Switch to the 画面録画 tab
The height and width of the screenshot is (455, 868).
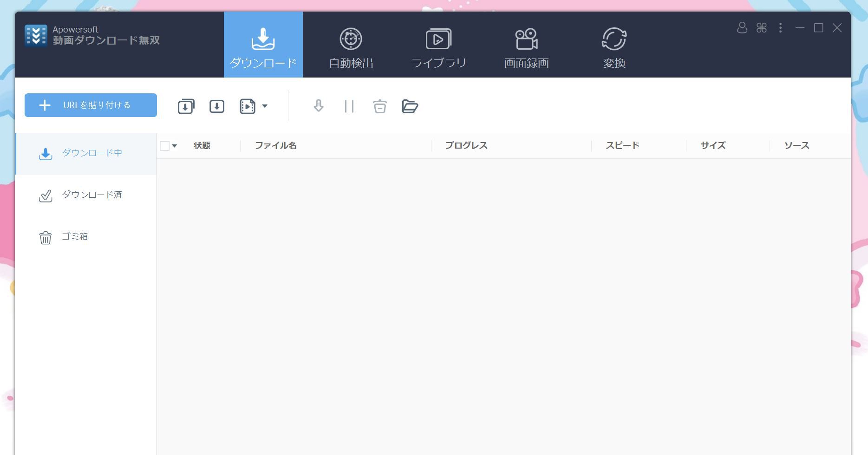[526, 46]
